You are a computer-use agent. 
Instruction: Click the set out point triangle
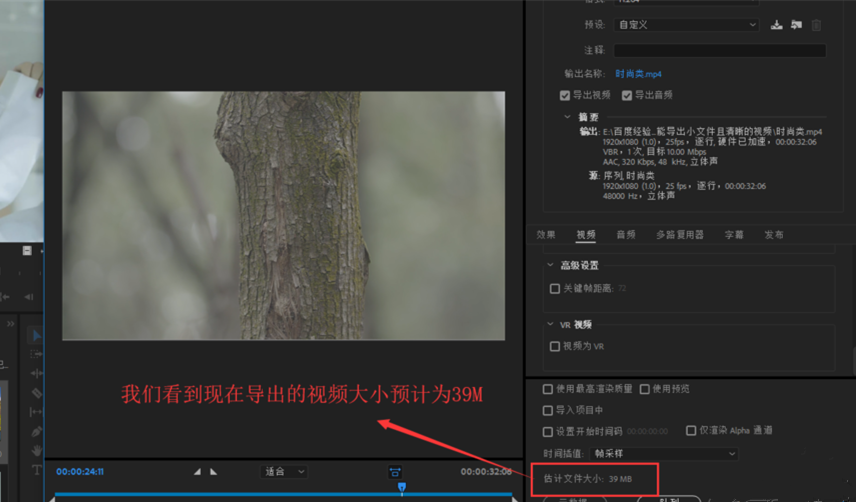click(x=212, y=472)
